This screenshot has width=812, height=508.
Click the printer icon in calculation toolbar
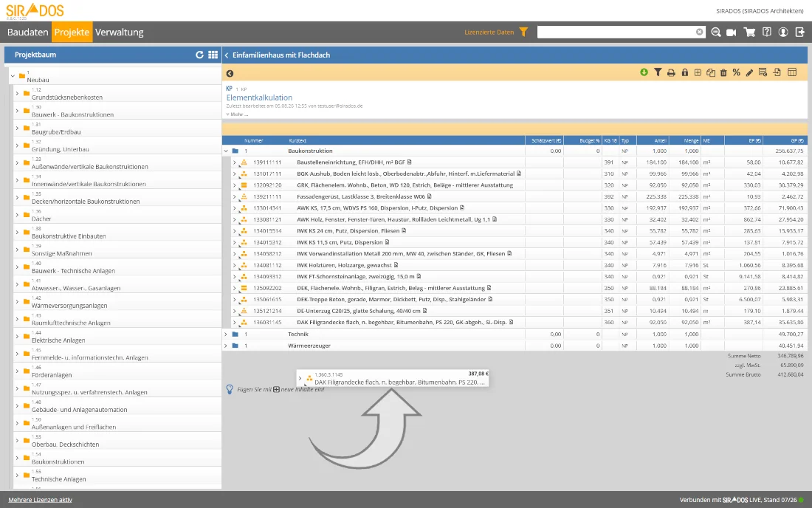tap(671, 73)
